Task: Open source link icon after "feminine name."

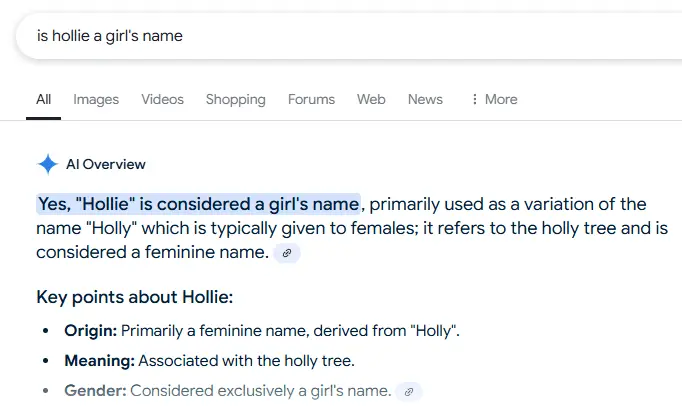Action: (x=287, y=254)
